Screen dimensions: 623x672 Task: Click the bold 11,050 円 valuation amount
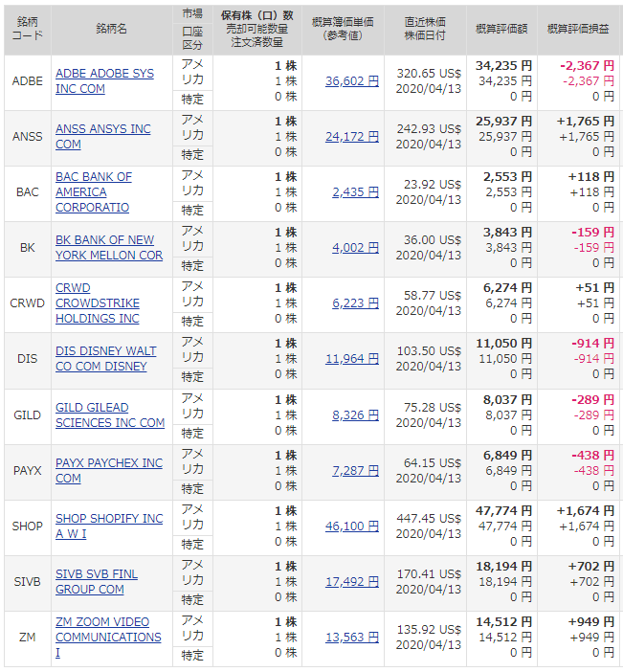504,344
